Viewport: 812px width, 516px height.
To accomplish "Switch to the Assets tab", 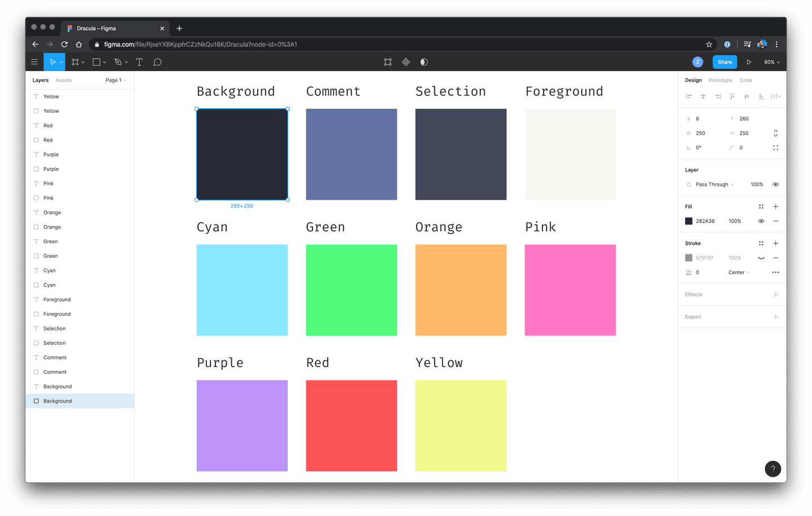I will pos(64,80).
